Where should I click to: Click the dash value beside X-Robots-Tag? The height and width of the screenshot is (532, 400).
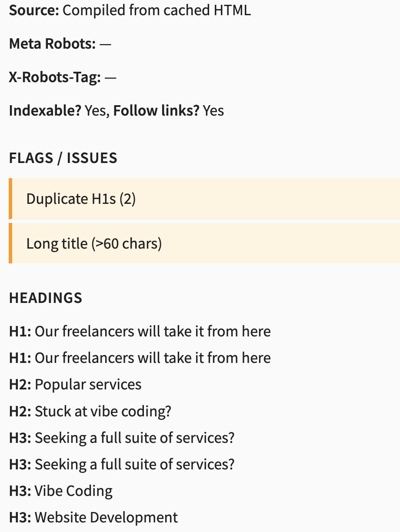tap(111, 78)
